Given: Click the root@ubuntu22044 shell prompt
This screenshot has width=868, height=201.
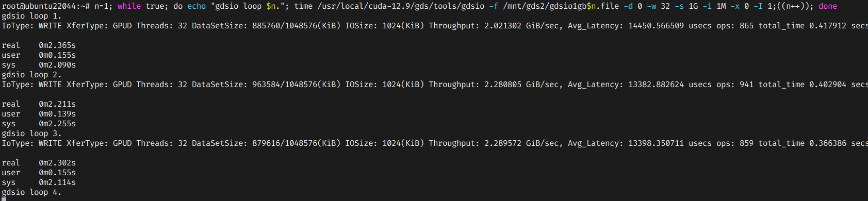Looking at the screenshot, I should click(45, 6).
